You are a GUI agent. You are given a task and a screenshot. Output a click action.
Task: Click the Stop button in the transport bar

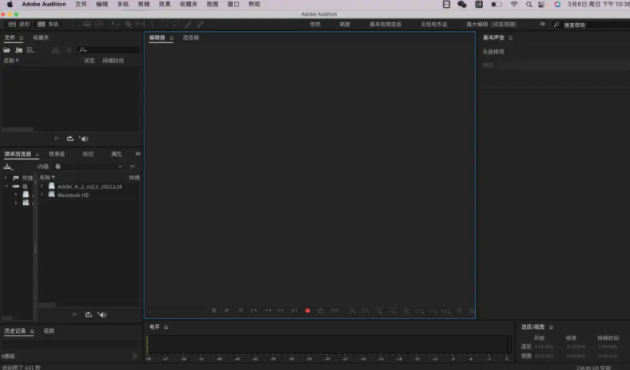coord(214,311)
